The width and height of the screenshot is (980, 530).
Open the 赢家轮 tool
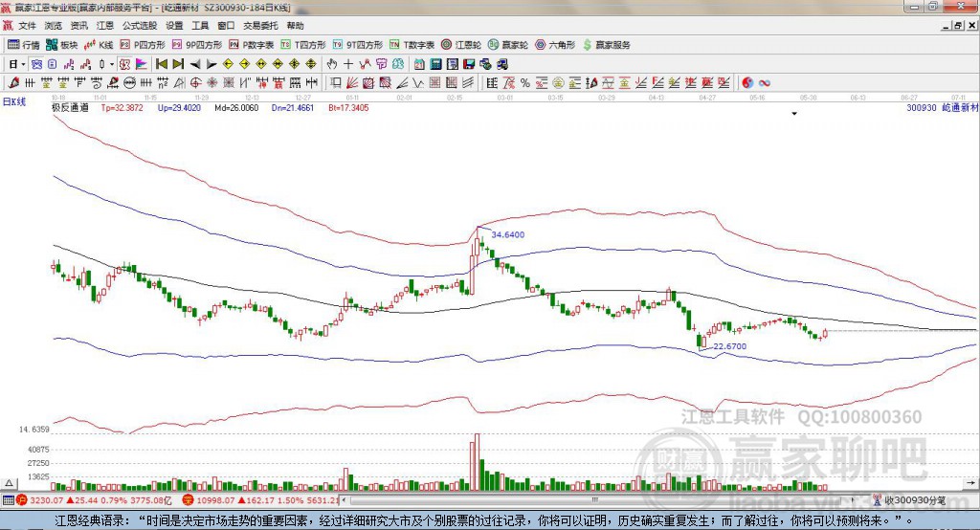coord(508,45)
